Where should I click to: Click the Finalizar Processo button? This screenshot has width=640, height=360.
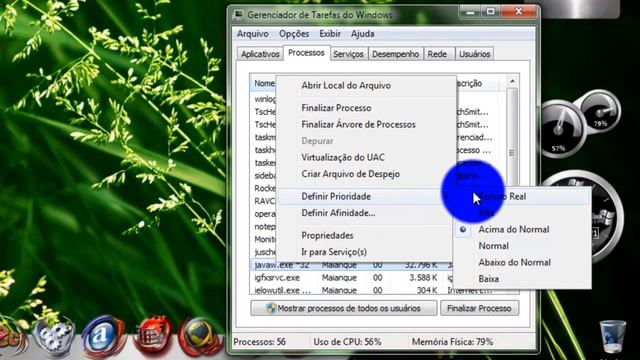tap(479, 309)
